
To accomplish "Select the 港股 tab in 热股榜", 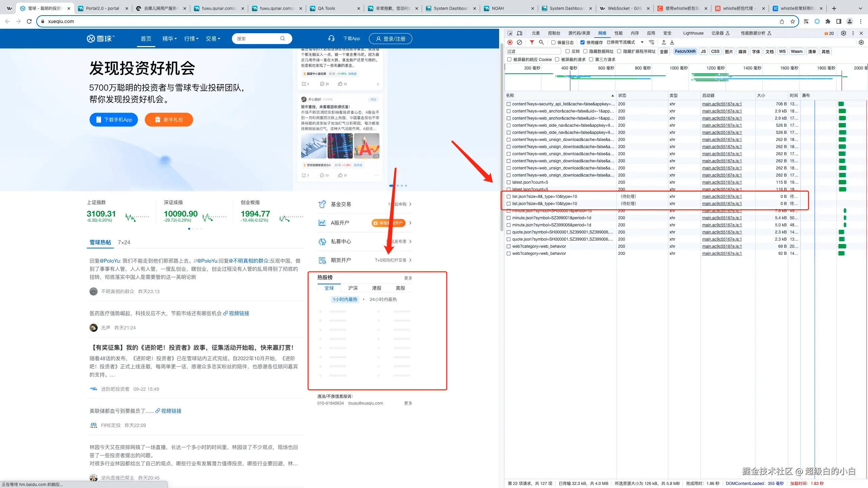I will (x=376, y=288).
